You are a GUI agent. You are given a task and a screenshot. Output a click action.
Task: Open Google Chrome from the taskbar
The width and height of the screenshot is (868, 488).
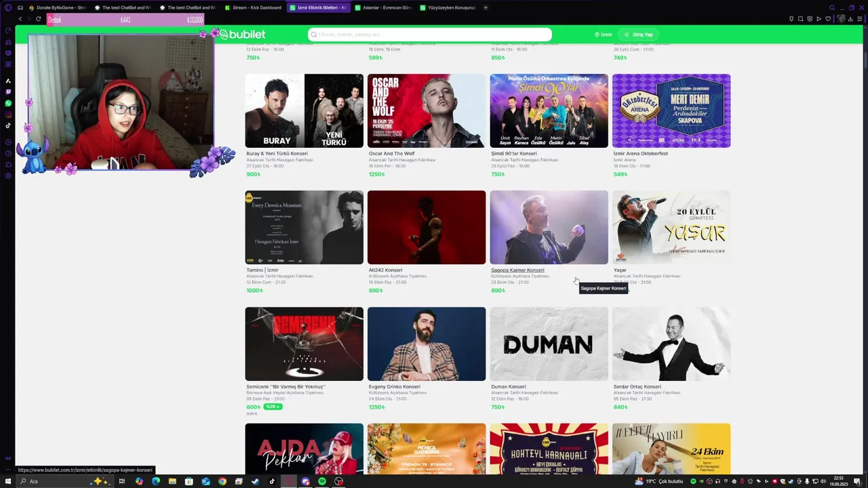tap(222, 481)
